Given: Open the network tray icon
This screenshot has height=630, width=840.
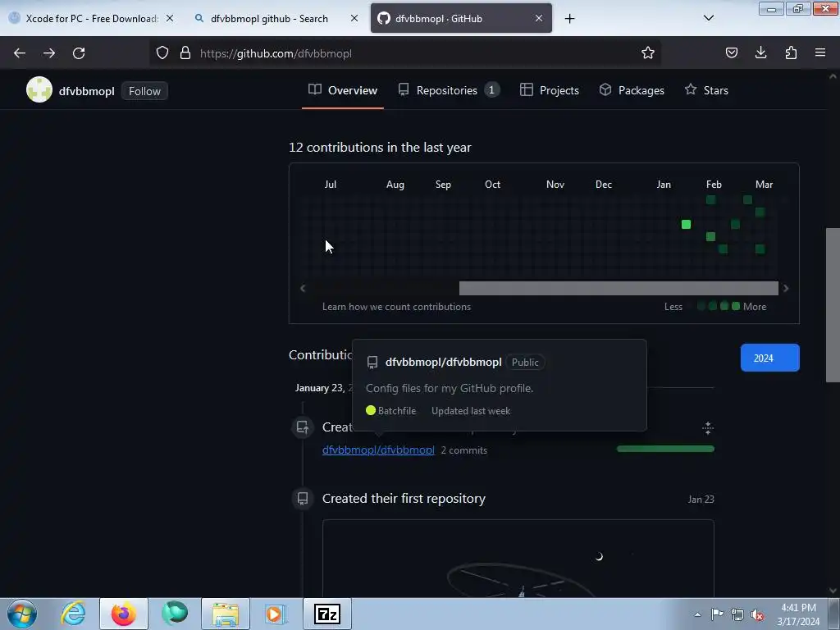Looking at the screenshot, I should pyautogui.click(x=737, y=614).
